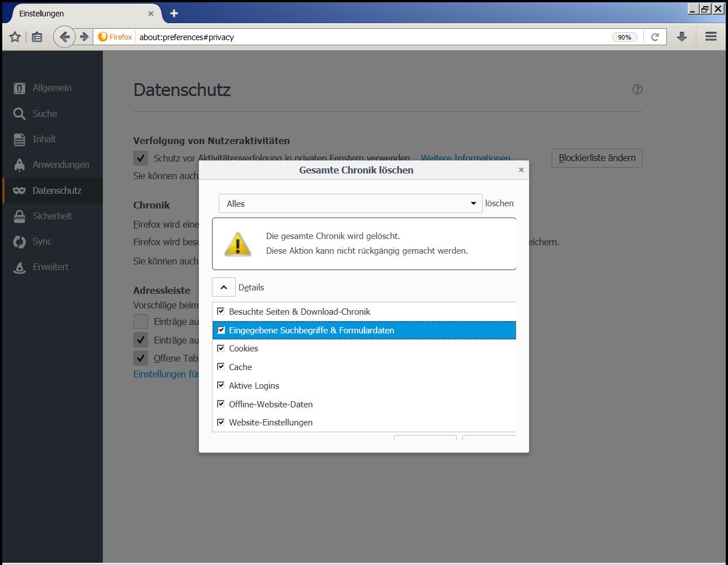Image resolution: width=728 pixels, height=565 pixels.
Task: Click the Blockierliste ändern button
Action: pos(597,158)
